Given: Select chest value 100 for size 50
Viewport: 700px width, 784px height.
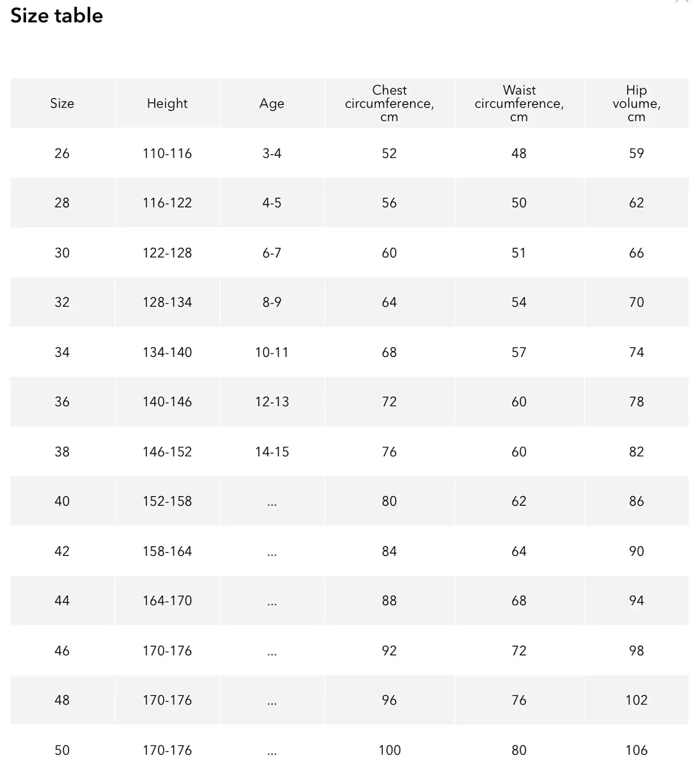Looking at the screenshot, I should tap(389, 750).
